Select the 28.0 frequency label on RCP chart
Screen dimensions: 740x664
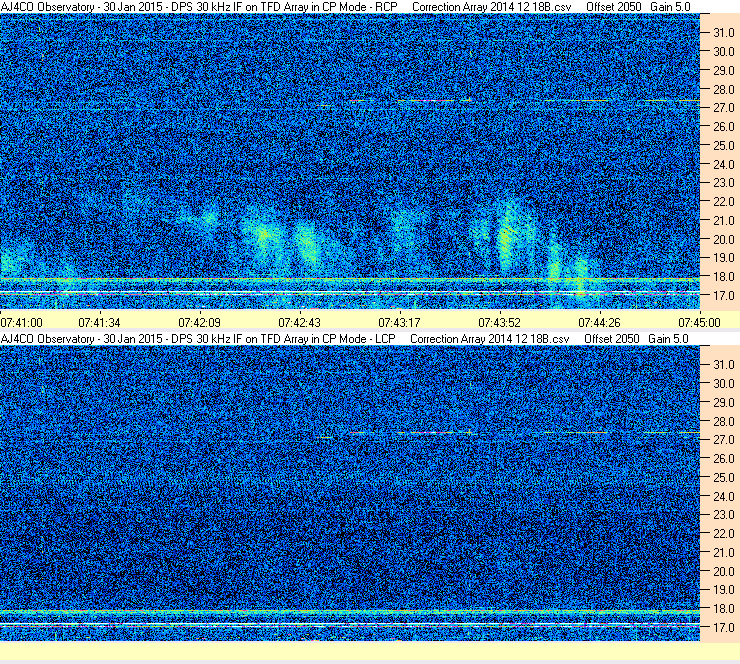click(x=723, y=90)
